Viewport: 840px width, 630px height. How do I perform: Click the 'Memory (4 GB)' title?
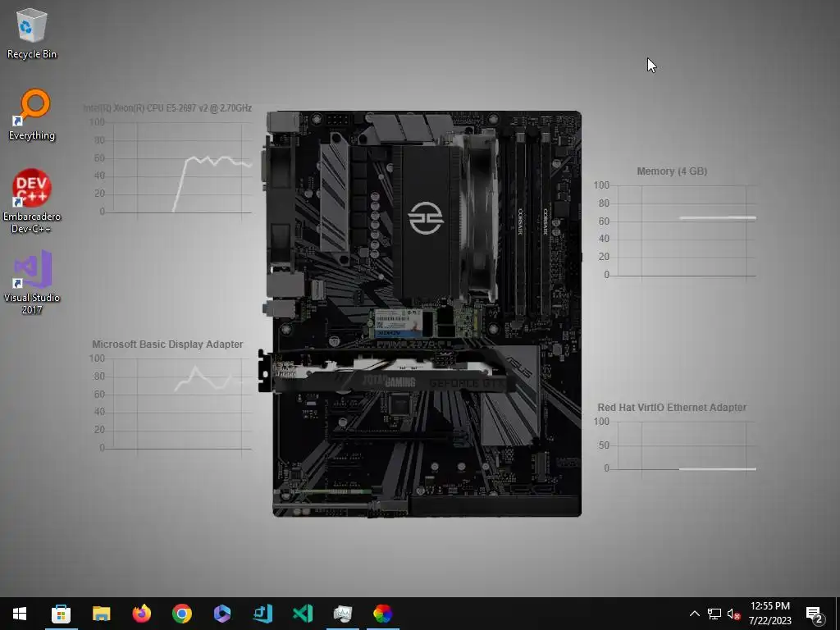(x=672, y=171)
